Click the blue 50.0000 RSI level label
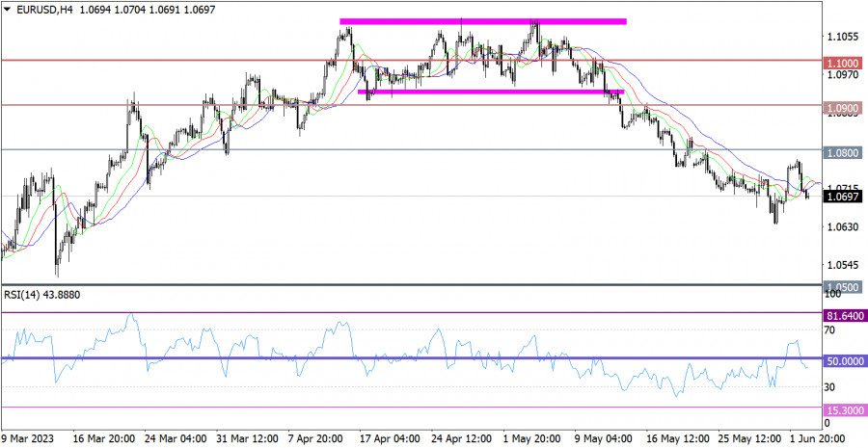The width and height of the screenshot is (868, 448). point(845,359)
